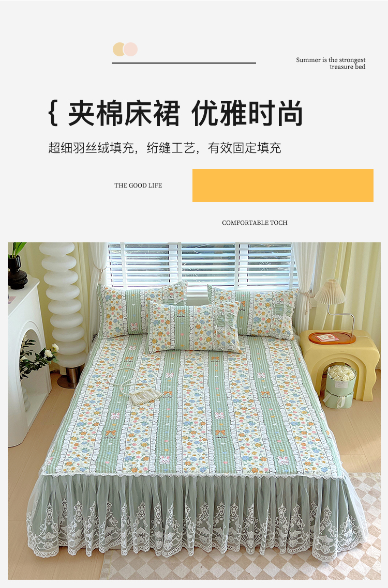Click the window blinds
Screen dimensions: 388x588
pyautogui.click(x=201, y=265)
